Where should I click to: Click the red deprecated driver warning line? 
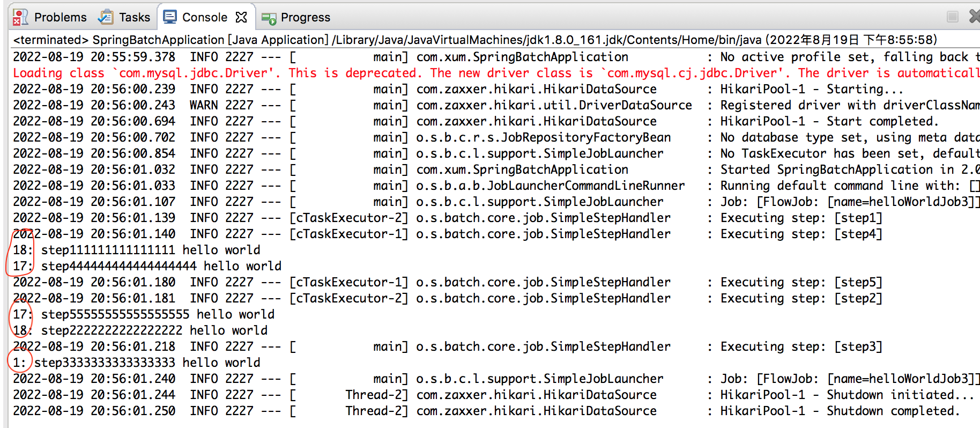point(482,73)
